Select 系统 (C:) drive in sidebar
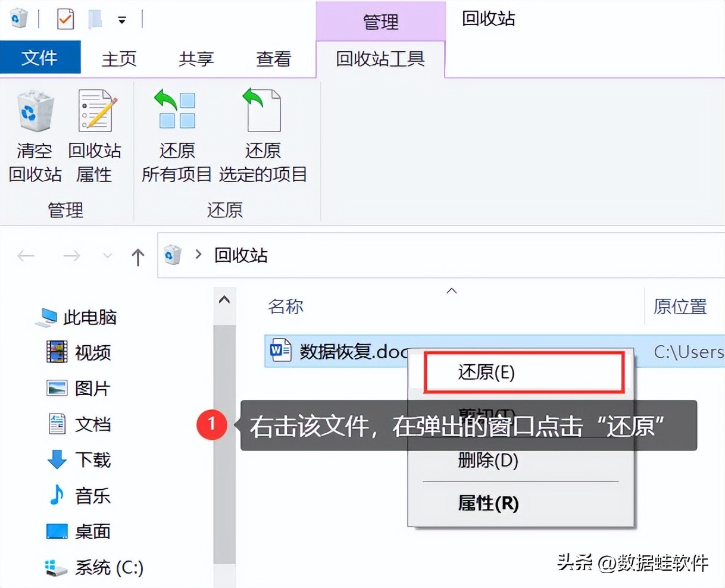The image size is (725, 588). (x=95, y=567)
